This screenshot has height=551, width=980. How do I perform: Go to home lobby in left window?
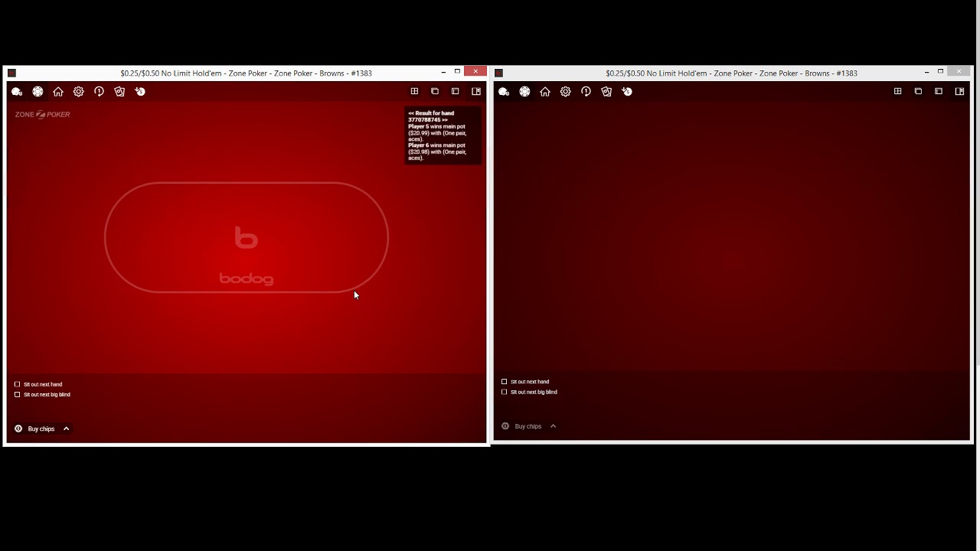point(58,92)
